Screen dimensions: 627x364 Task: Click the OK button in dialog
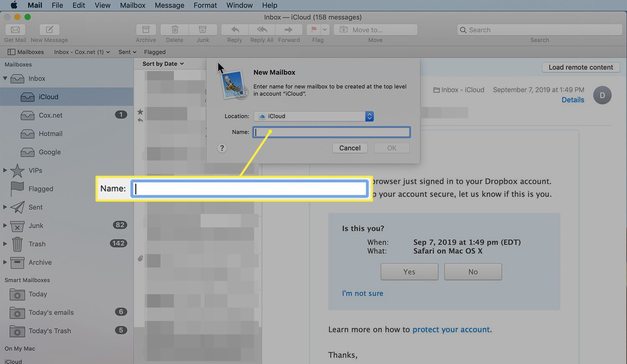392,148
